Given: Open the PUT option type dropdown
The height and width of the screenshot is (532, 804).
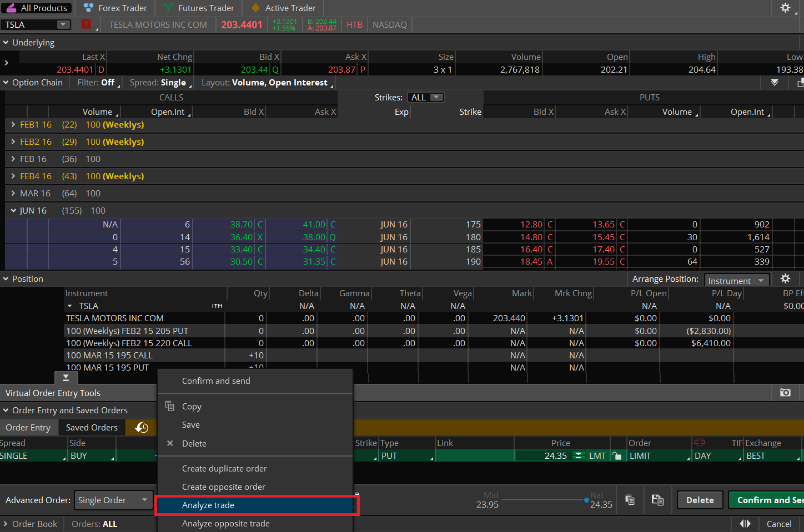Looking at the screenshot, I should click(407, 455).
